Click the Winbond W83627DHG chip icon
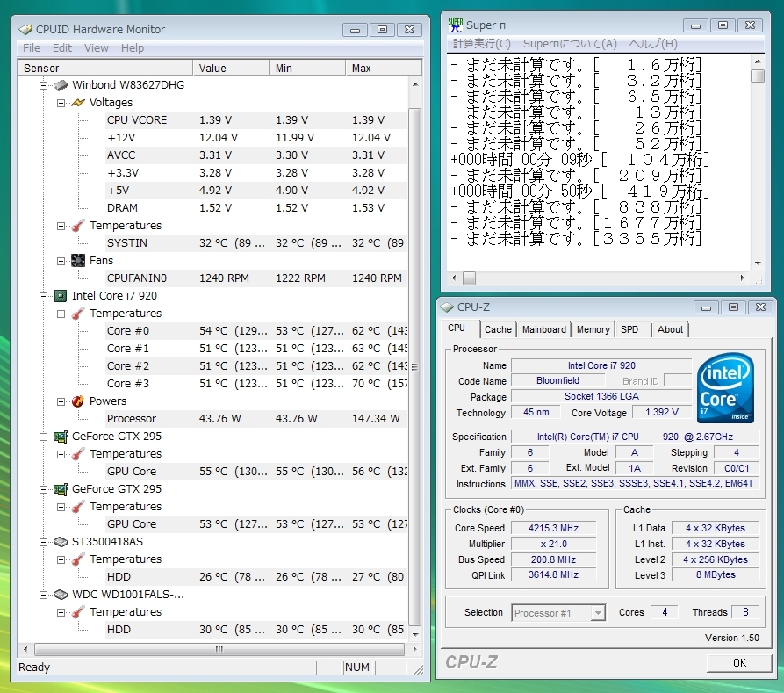 coord(61,85)
